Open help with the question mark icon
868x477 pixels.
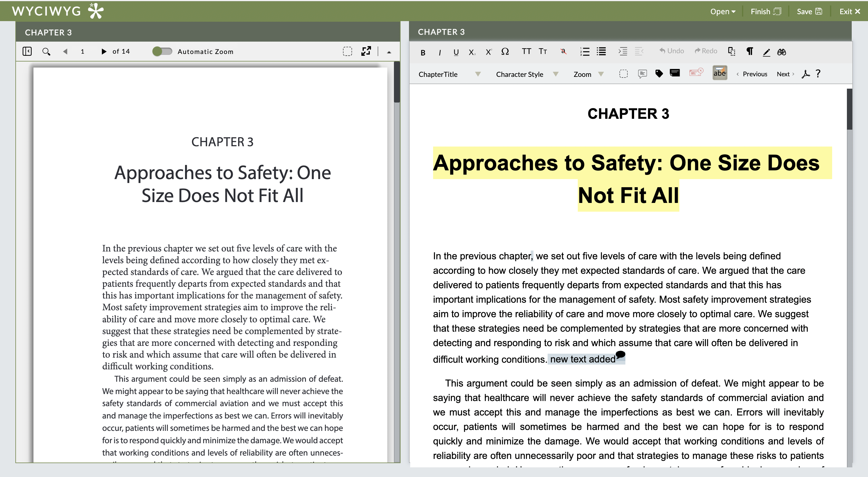pos(818,74)
